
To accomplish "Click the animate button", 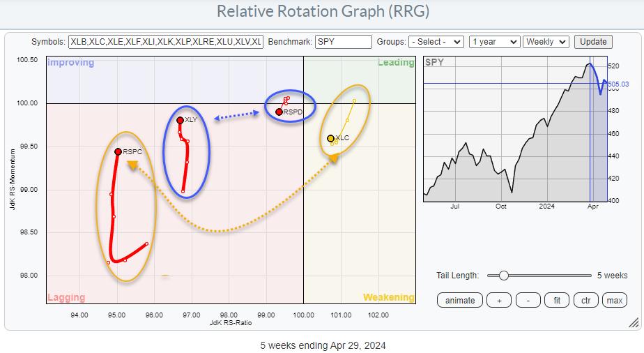I will click(461, 300).
